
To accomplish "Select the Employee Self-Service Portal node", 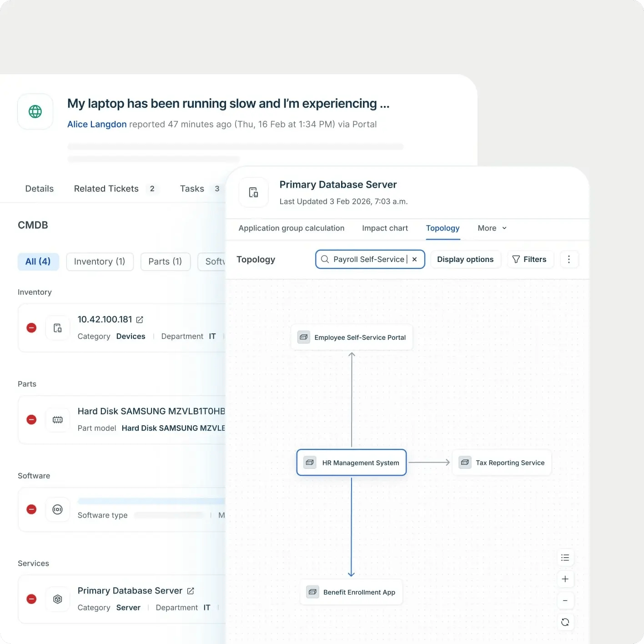I will pyautogui.click(x=352, y=337).
